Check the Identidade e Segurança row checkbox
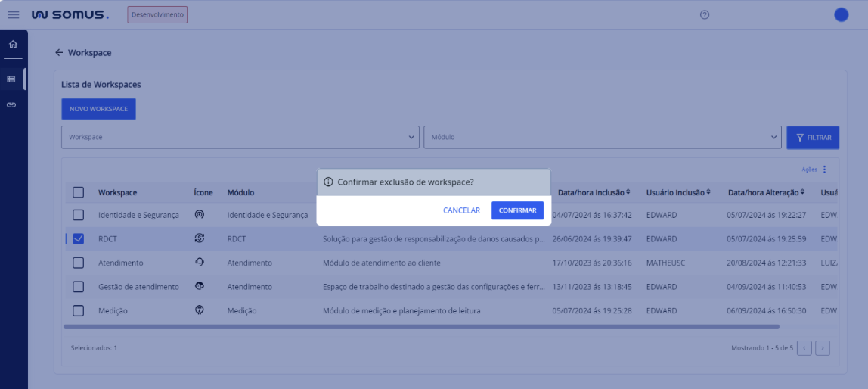This screenshot has width=868, height=389. [x=79, y=214]
